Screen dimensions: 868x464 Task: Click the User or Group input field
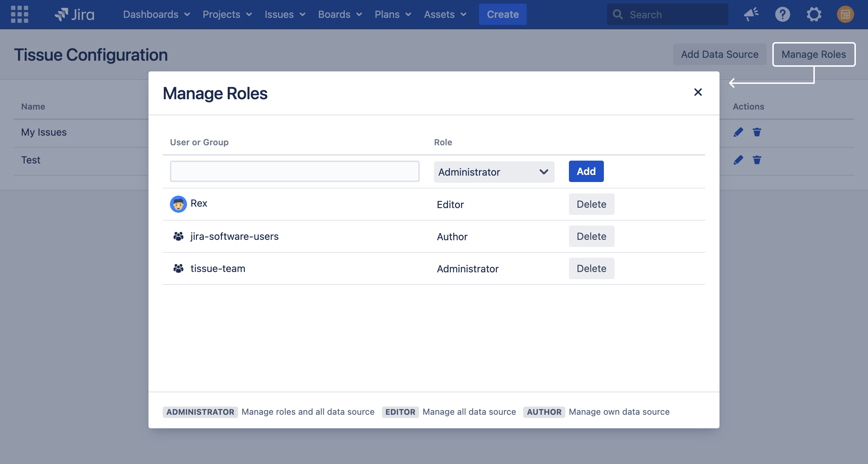point(295,171)
